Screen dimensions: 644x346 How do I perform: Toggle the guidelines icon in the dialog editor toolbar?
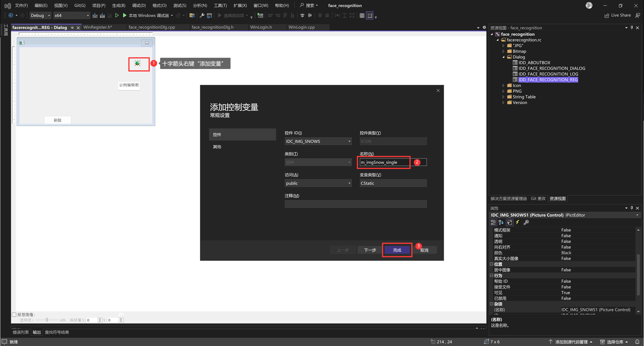[x=370, y=16]
